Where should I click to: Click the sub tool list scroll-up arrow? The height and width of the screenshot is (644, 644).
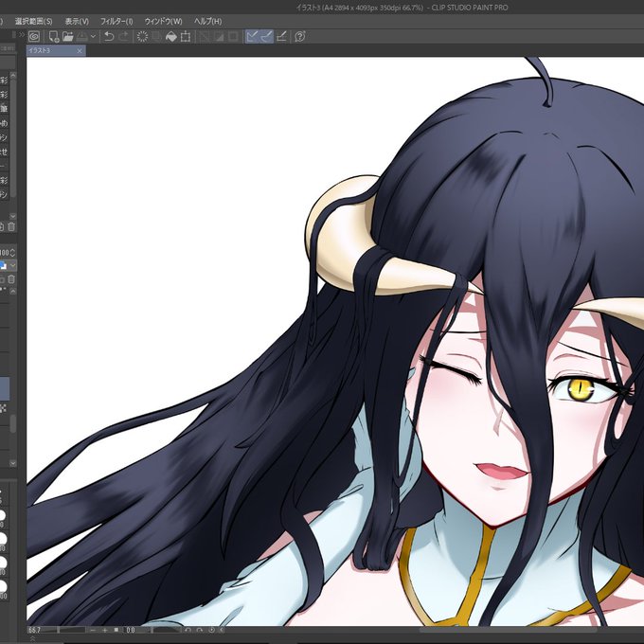pos(13,76)
